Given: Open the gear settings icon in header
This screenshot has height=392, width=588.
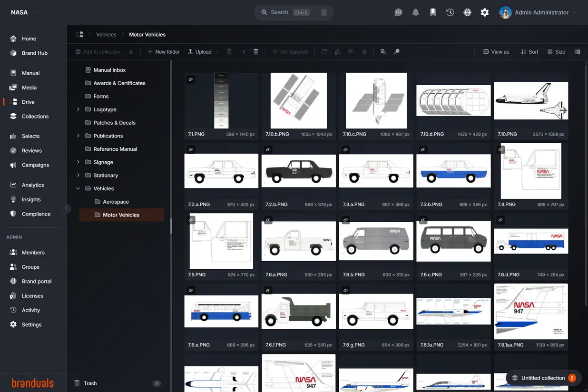Looking at the screenshot, I should tap(485, 13).
